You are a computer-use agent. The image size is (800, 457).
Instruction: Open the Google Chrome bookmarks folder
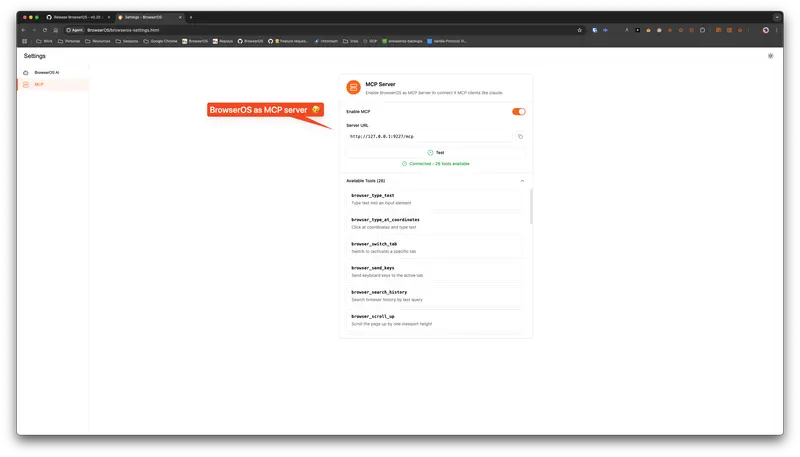(160, 41)
